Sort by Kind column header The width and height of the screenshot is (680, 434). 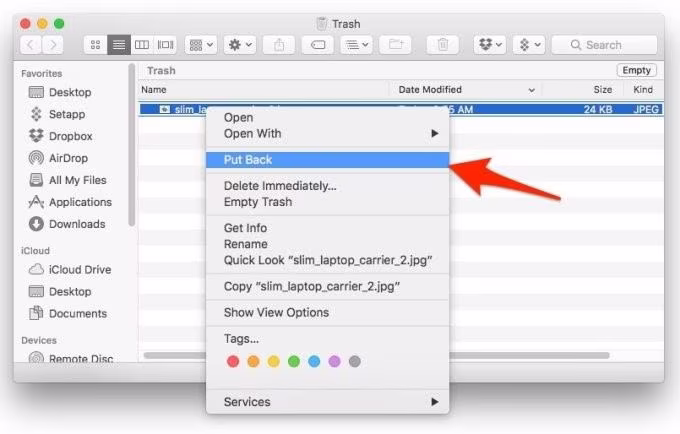coord(643,90)
